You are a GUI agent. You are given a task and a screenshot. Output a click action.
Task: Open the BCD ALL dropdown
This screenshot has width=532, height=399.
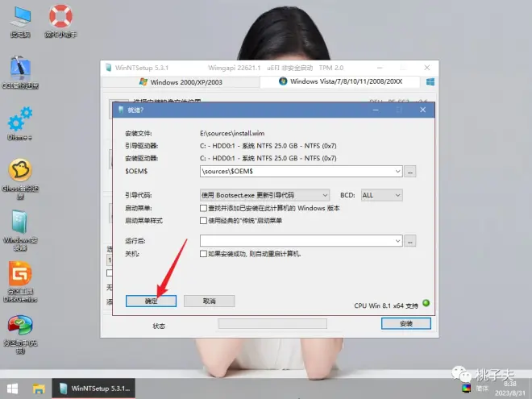tap(382, 195)
